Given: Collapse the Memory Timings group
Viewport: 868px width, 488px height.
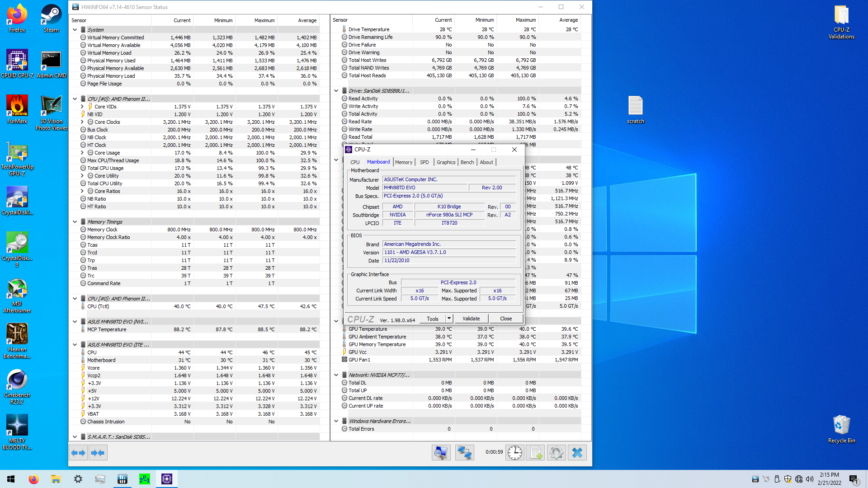Looking at the screenshot, I should (x=75, y=222).
